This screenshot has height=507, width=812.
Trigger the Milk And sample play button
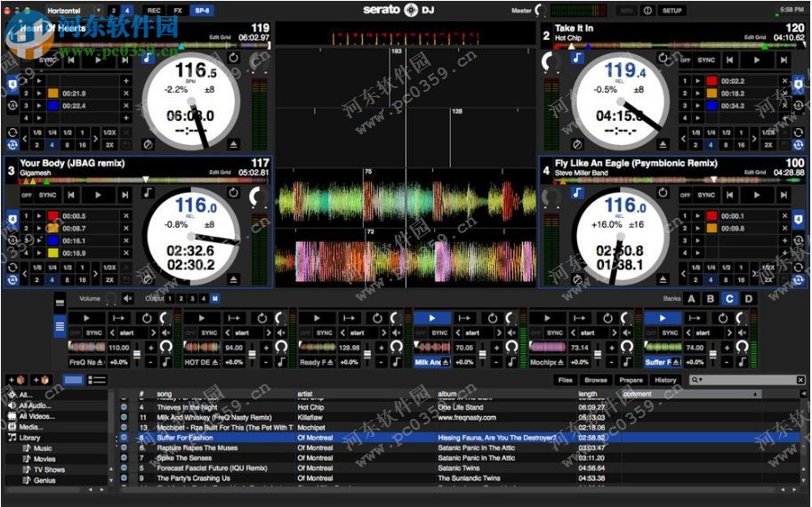click(432, 318)
